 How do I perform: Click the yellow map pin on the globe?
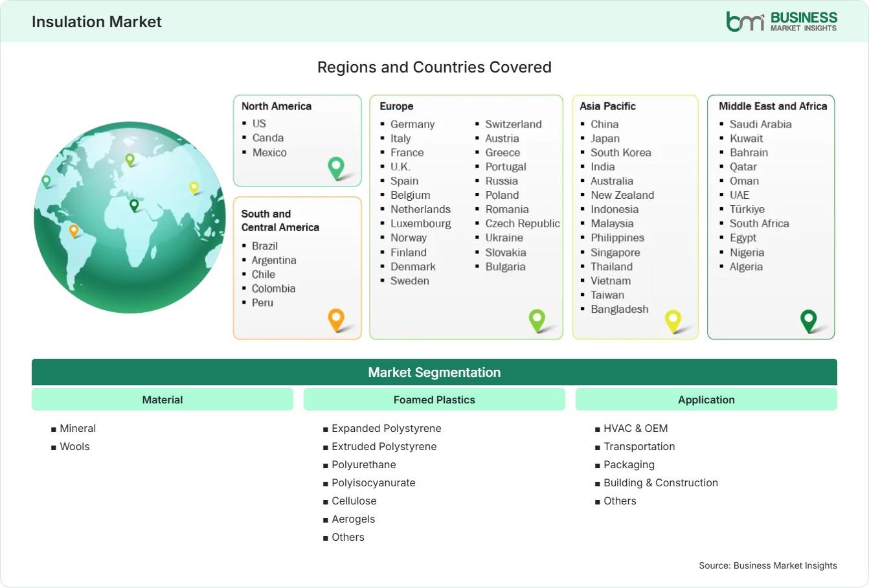[194, 188]
